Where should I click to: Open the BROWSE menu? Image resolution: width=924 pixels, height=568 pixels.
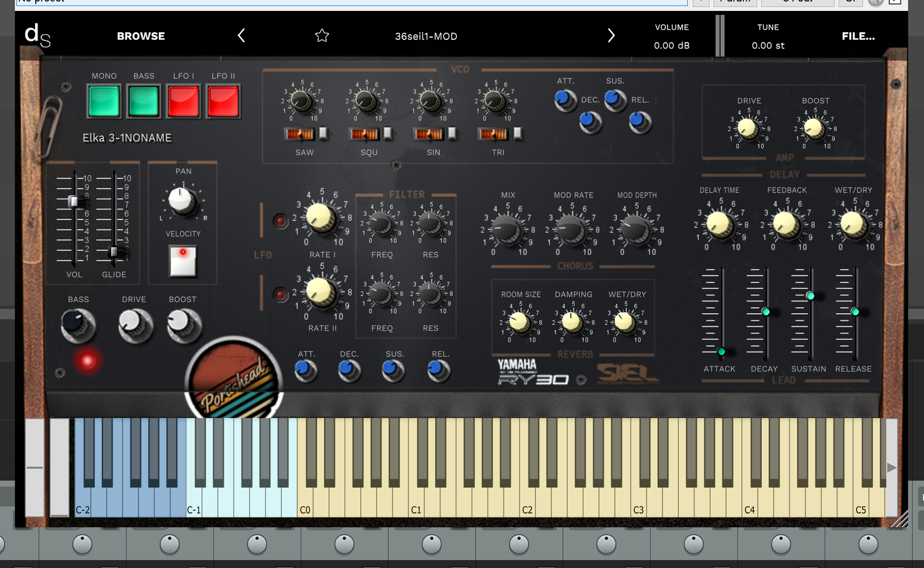click(x=141, y=36)
